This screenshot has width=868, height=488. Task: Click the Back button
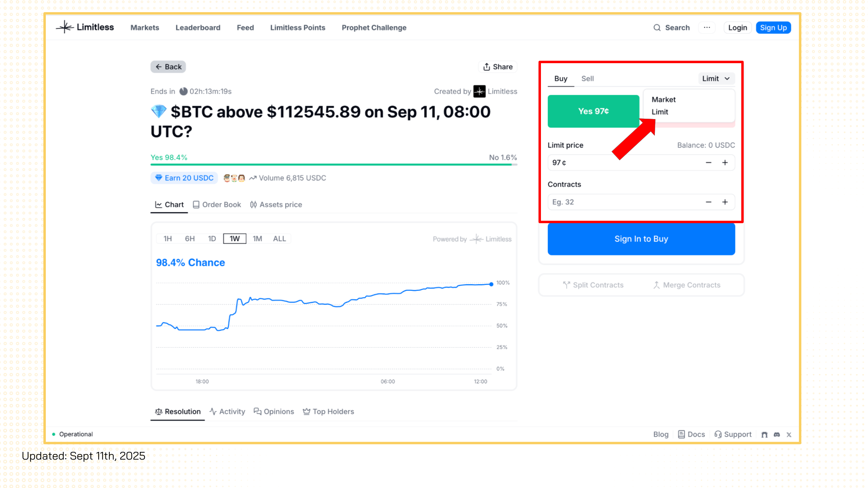(168, 67)
